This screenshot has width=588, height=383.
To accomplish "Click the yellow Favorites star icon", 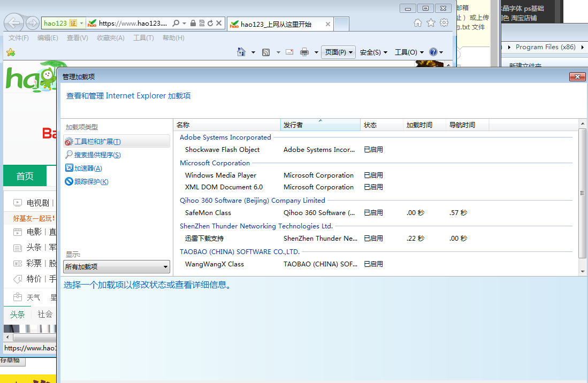I will click(10, 51).
